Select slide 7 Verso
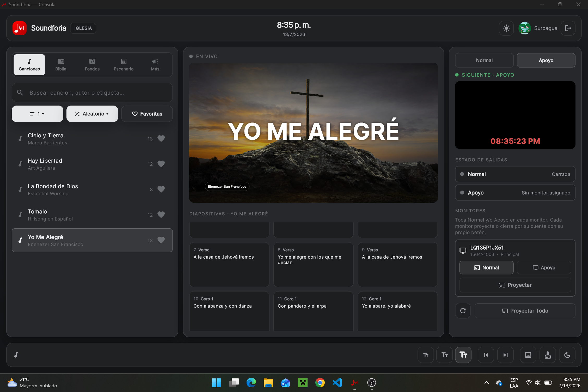Screen dimensions: 588x392 click(229, 265)
